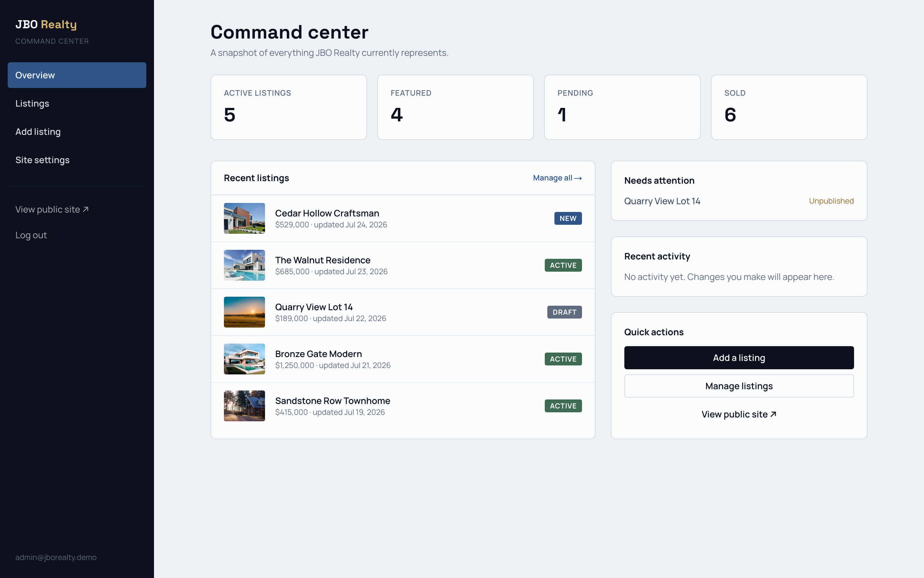This screenshot has width=924, height=578.
Task: Click ACTIVE badge on Bronze Gate Modern
Action: (x=563, y=359)
